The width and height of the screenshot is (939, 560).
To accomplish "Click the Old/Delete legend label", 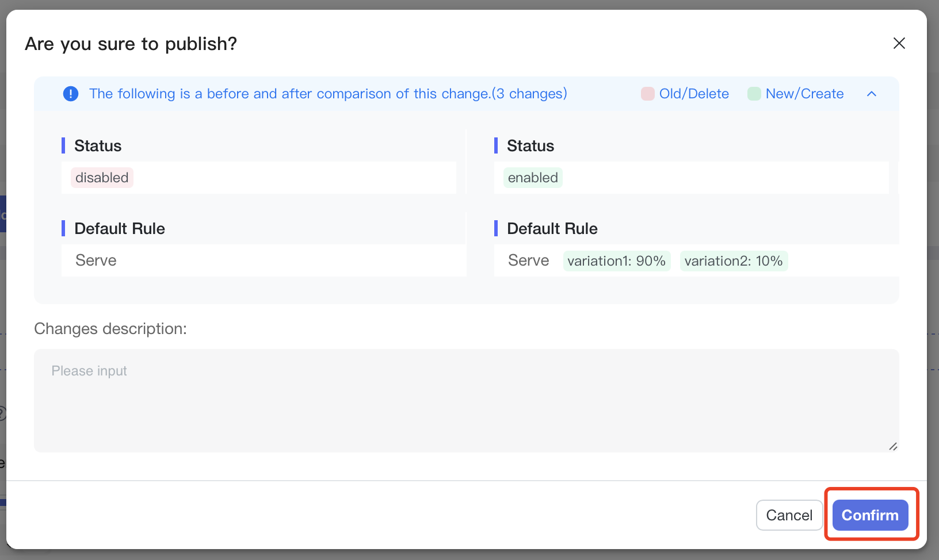I will point(694,94).
